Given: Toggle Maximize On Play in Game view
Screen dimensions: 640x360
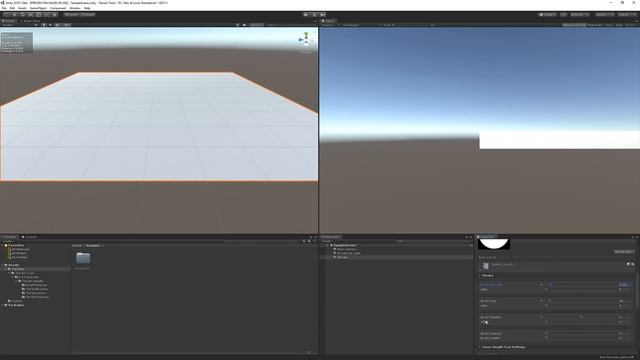Looking at the screenshot, I should pos(574,25).
